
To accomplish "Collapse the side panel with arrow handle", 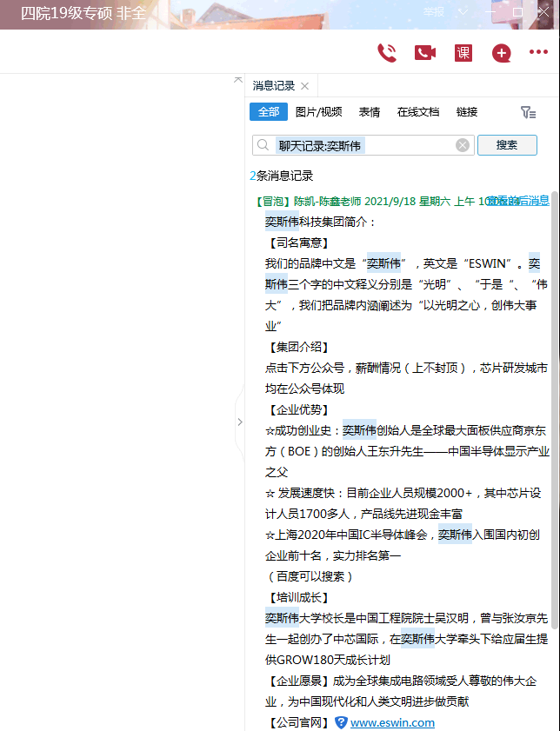I will (x=240, y=422).
